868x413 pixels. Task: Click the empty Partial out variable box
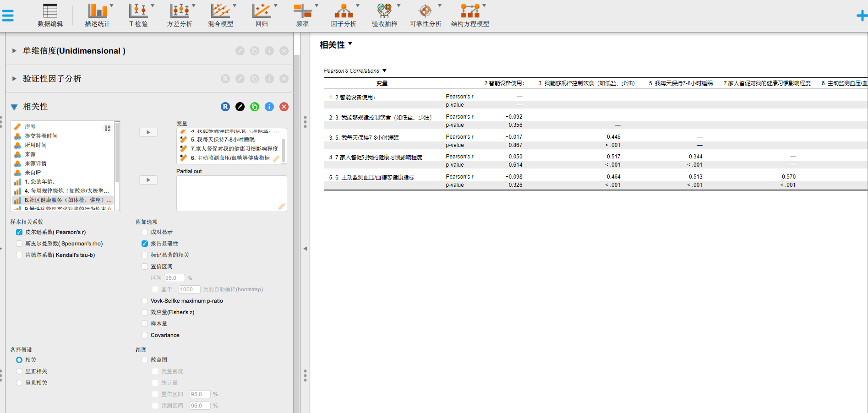click(x=231, y=193)
